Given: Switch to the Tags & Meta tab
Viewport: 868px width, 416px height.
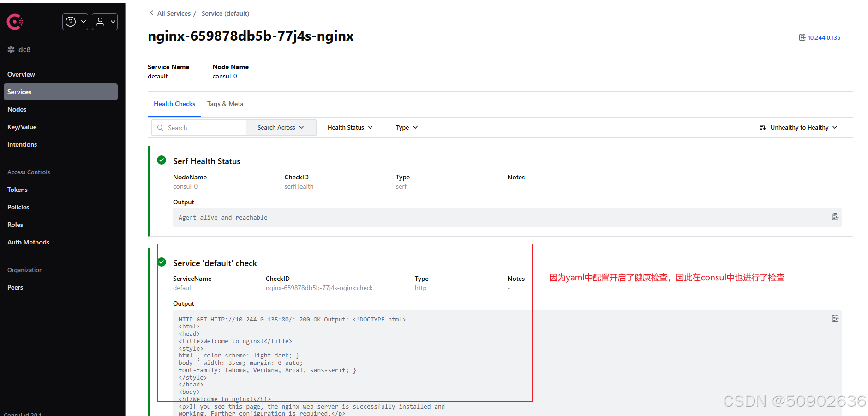Looking at the screenshot, I should [x=225, y=104].
